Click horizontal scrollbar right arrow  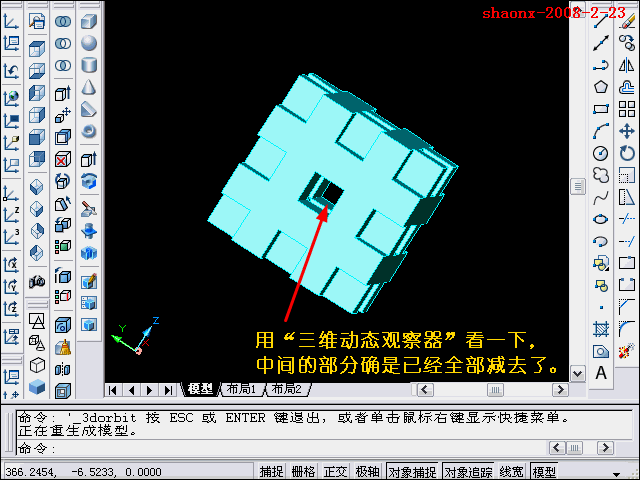(x=560, y=390)
